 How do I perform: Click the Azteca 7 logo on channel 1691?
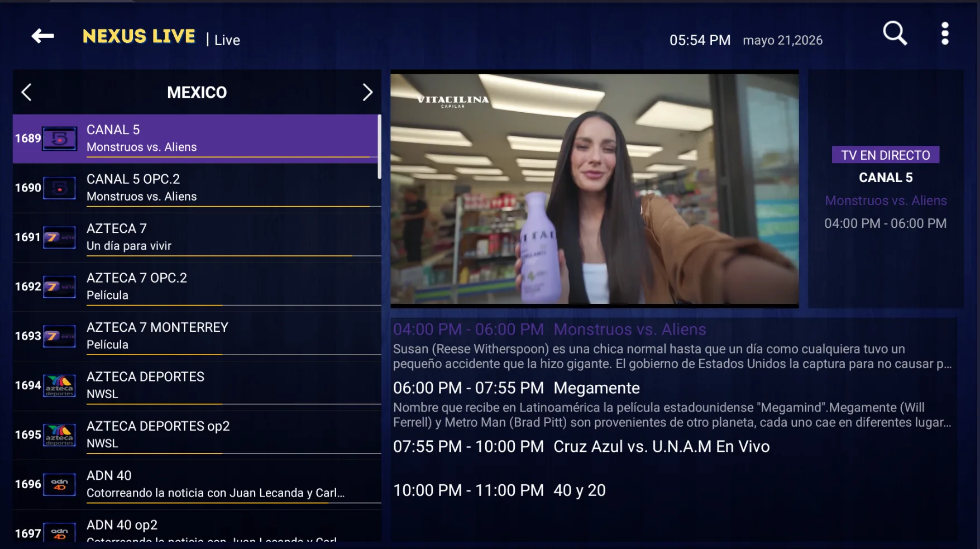(x=60, y=237)
